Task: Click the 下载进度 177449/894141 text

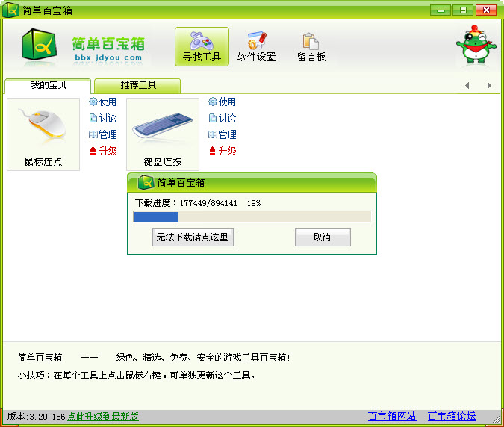Action: 198,203
